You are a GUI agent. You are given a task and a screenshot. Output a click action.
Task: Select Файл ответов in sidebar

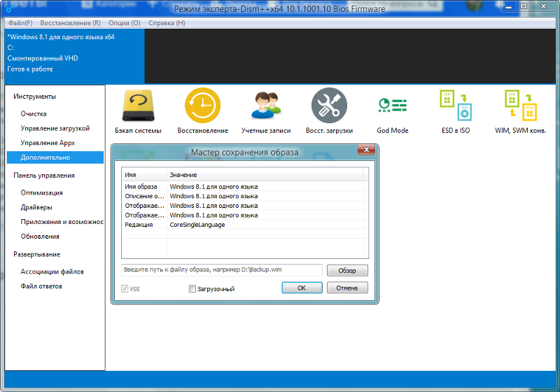pos(41,286)
